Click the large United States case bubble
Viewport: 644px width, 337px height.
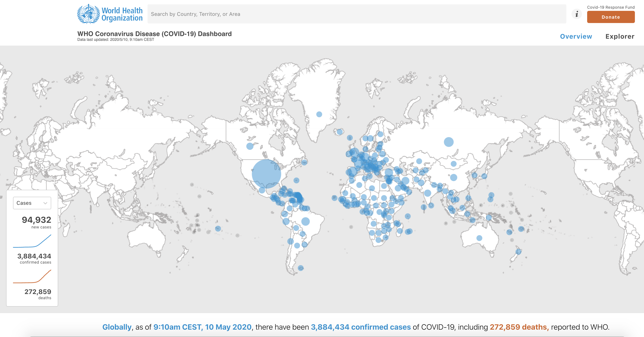[x=266, y=174]
